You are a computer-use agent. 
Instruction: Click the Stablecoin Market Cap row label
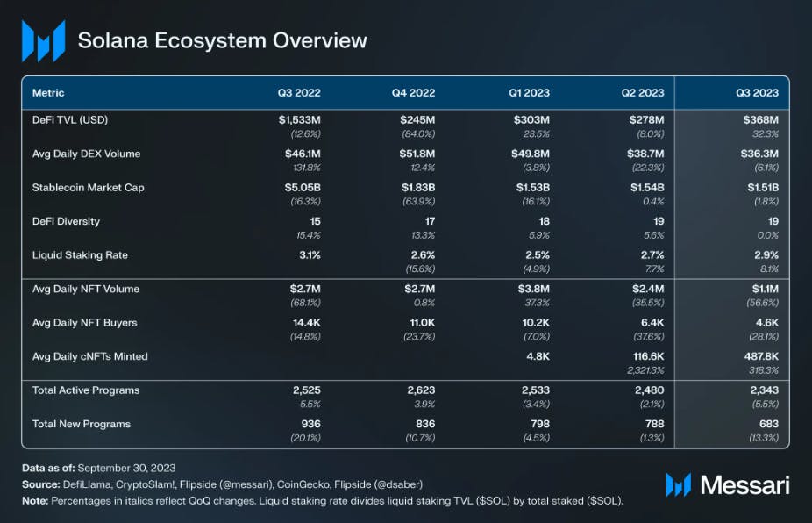(88, 188)
